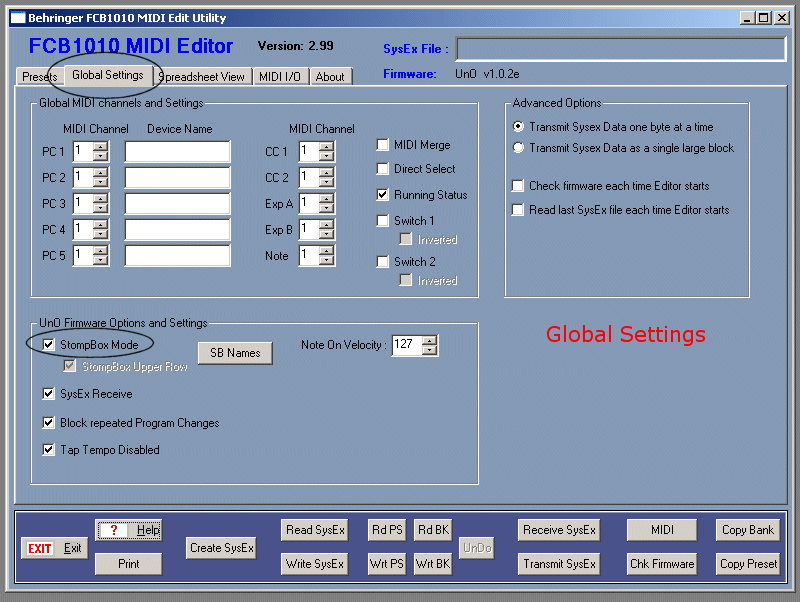This screenshot has width=800, height=602.
Task: Click the Version: 2.99 label
Action: [x=295, y=46]
